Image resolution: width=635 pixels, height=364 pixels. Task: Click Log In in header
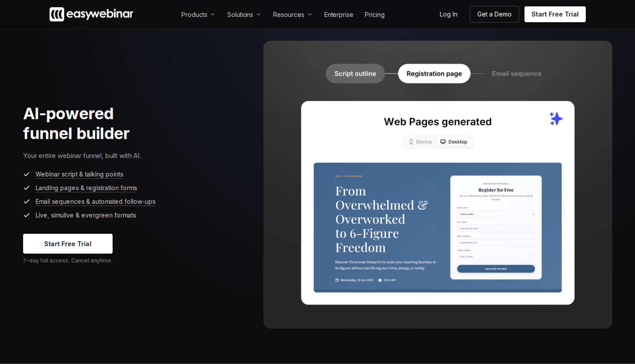[x=448, y=14]
